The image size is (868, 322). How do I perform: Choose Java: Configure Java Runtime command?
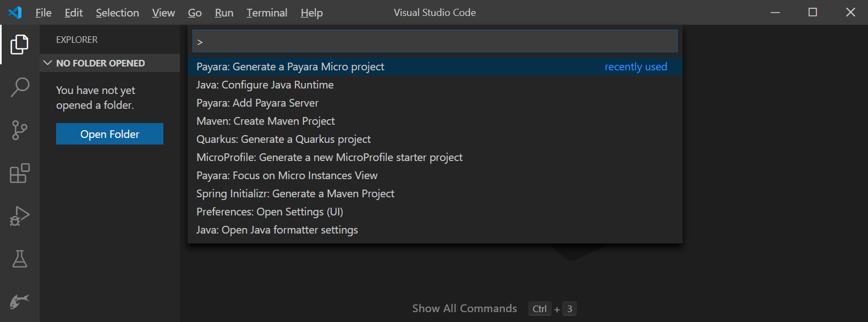click(265, 85)
